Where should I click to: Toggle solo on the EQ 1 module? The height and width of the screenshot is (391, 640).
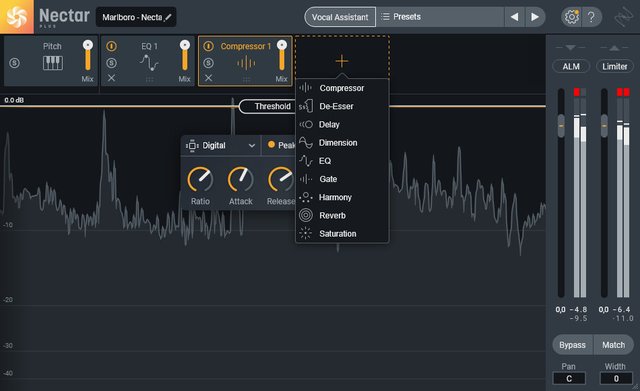[111, 63]
